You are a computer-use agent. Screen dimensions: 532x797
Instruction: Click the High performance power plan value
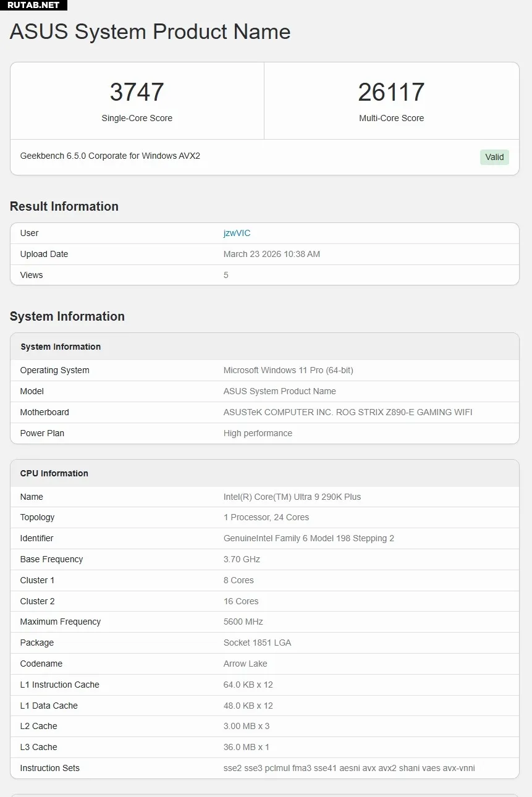click(x=258, y=433)
